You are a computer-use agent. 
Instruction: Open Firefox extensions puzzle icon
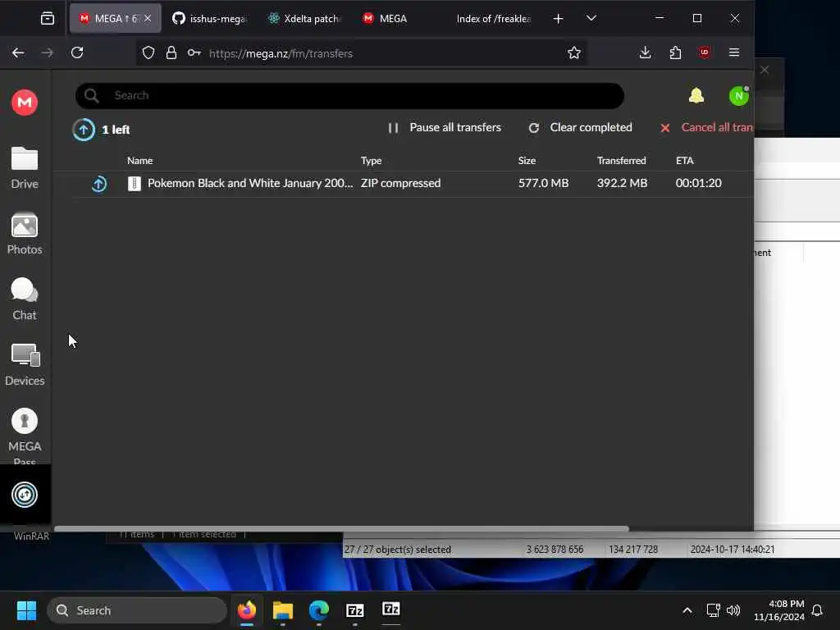pyautogui.click(x=675, y=52)
